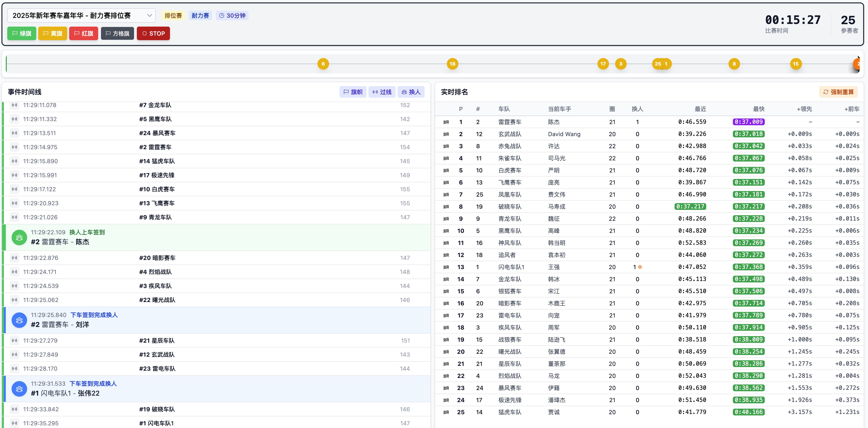Toggle the flag events filter
This screenshot has width=868, height=428.
click(x=353, y=92)
